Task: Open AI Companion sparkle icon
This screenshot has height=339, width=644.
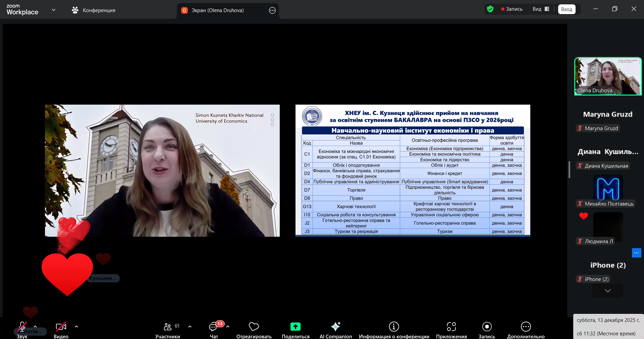Action: 335,327
